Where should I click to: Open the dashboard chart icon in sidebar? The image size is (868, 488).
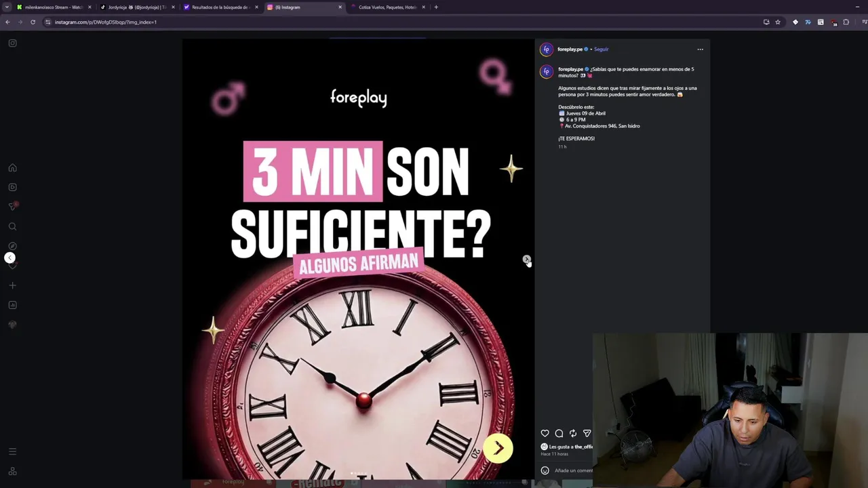coord(12,305)
